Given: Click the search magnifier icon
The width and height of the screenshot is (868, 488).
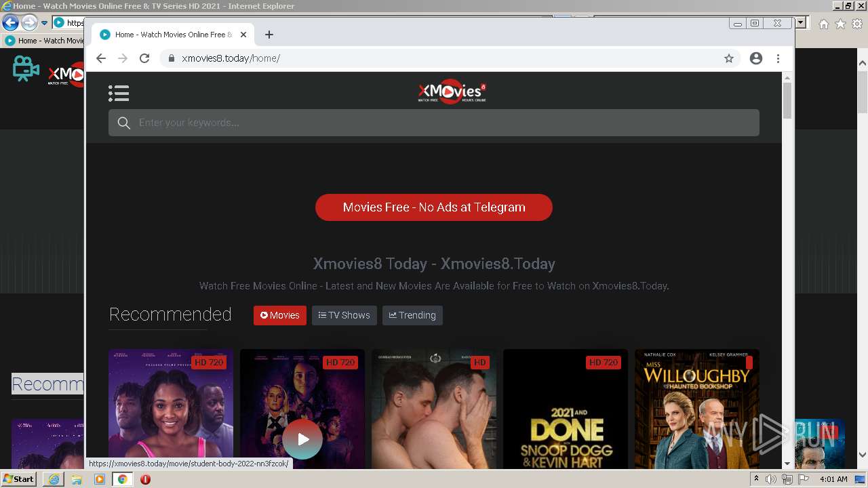Looking at the screenshot, I should click(123, 123).
